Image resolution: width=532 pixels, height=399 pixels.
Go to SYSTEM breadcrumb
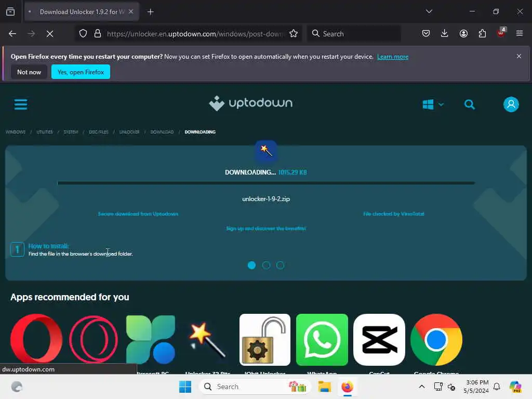tap(71, 132)
